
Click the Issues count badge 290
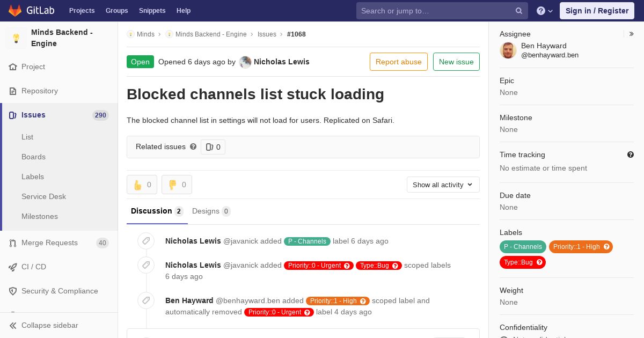(x=100, y=115)
